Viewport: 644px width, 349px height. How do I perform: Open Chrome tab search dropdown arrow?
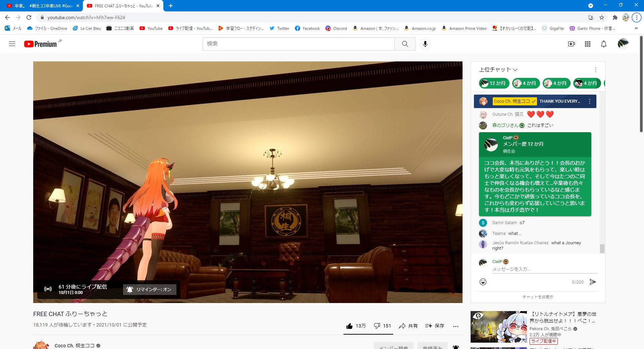[591, 6]
